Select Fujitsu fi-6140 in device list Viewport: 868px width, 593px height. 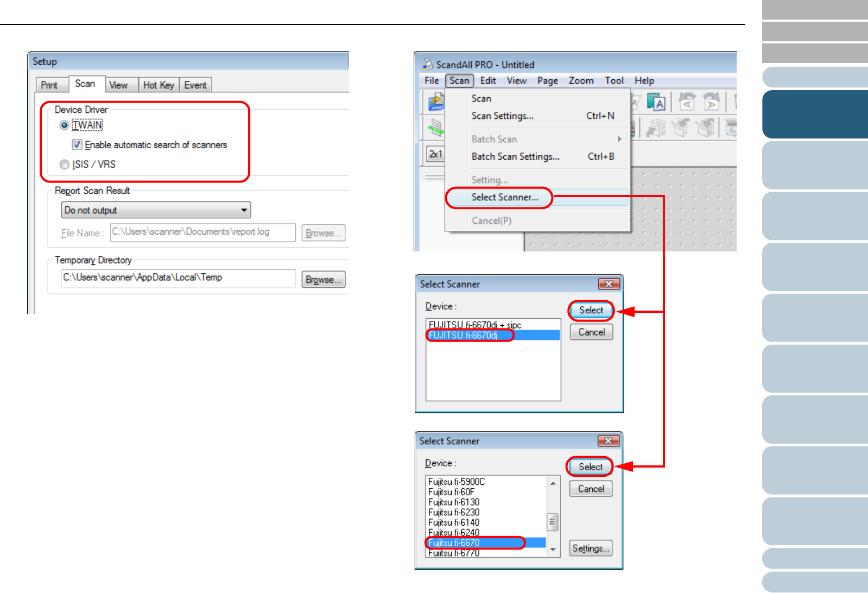(x=486, y=522)
